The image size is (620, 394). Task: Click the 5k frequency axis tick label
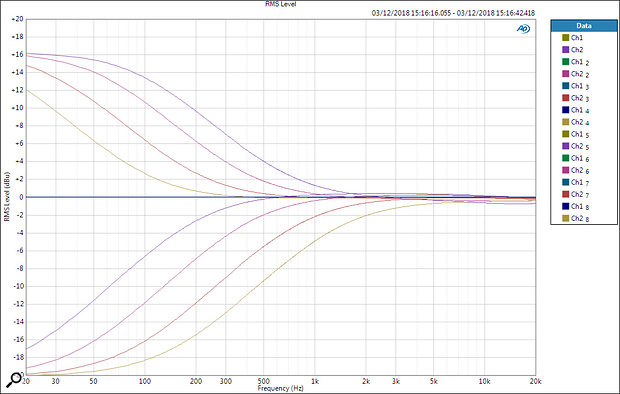[x=433, y=381]
